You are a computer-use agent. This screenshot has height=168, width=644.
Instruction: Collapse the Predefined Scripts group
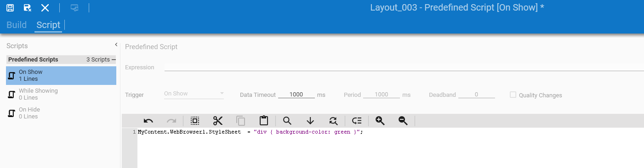coord(114,60)
